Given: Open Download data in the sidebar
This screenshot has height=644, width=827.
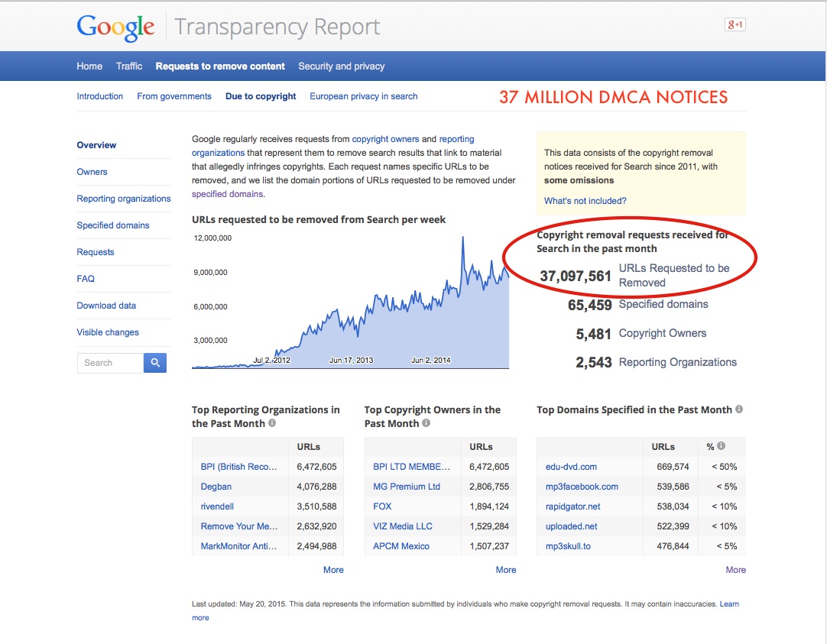Looking at the screenshot, I should 106,306.
